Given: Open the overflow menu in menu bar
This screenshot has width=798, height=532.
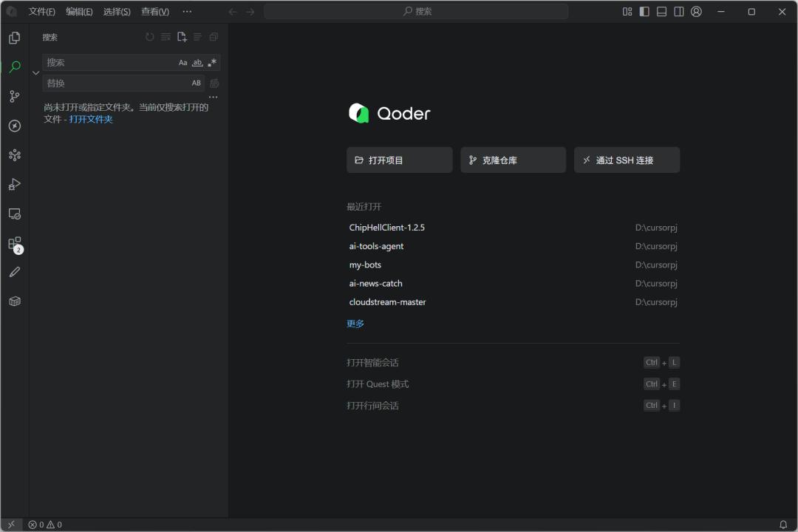Looking at the screenshot, I should point(187,12).
